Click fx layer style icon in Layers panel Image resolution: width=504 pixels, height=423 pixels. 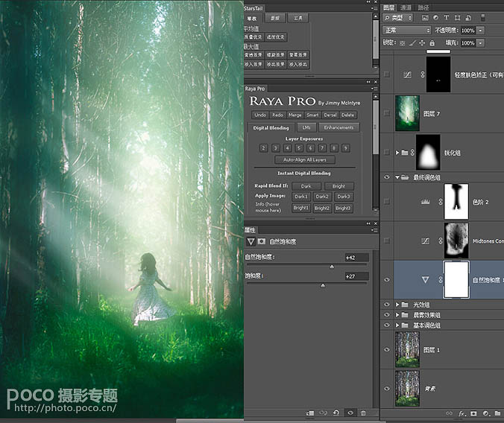[x=462, y=413]
